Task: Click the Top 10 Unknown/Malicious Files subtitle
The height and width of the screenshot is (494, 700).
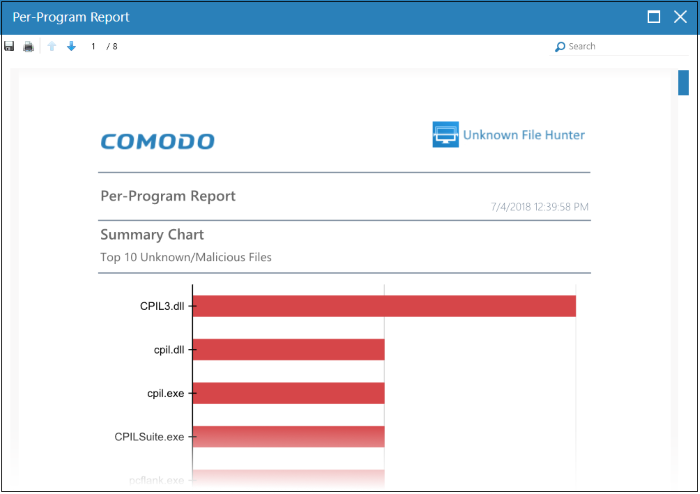Action: click(186, 257)
